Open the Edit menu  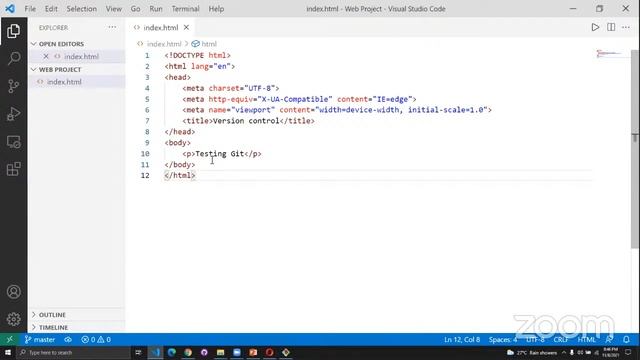click(x=51, y=9)
